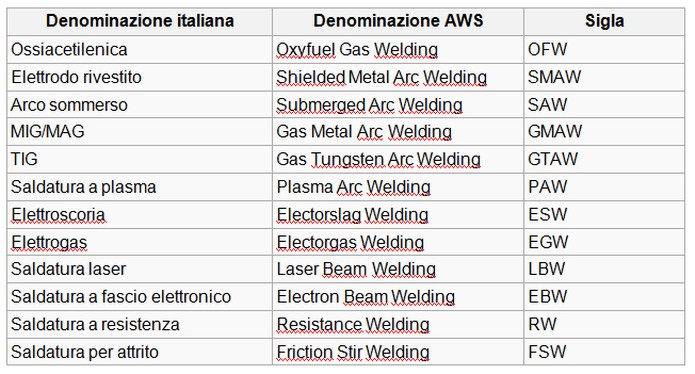695x374 pixels.
Task: Click the 'Submerged Arc Welding' text
Action: [x=369, y=105]
